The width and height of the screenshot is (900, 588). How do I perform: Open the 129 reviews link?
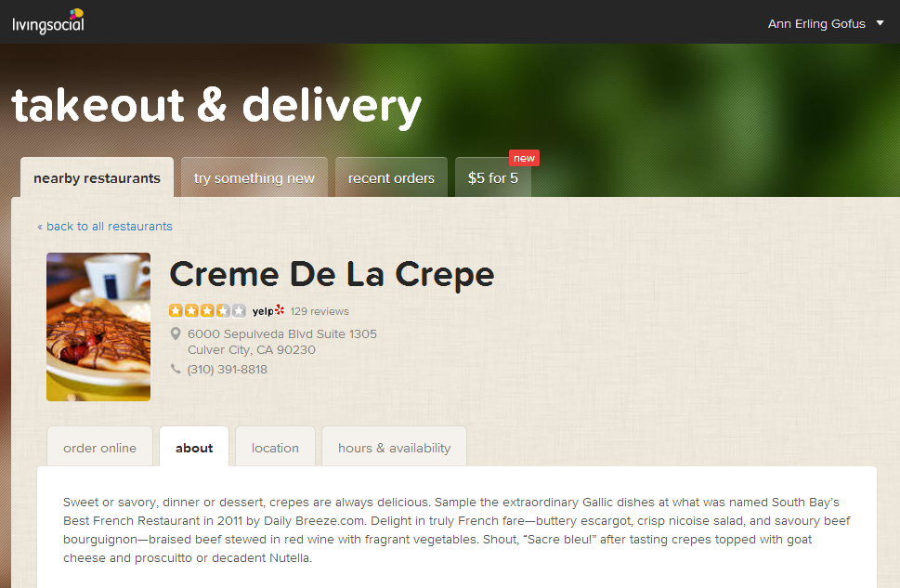(x=320, y=311)
